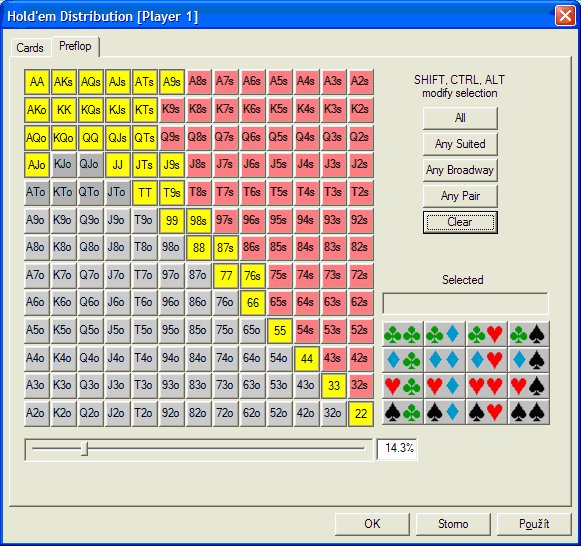Screen dimensions: 581x546
Task: Apply changes with Použít button
Action: [x=534, y=524]
